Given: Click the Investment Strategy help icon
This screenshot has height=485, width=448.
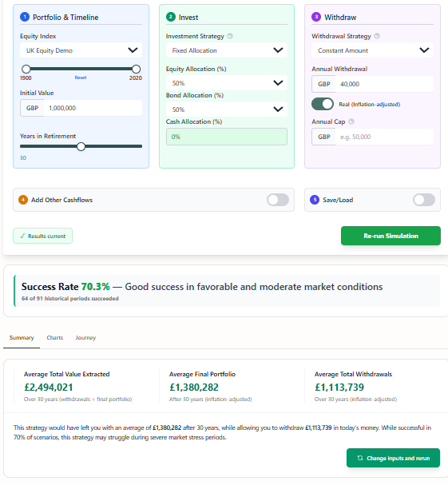Looking at the screenshot, I should coord(230,36).
